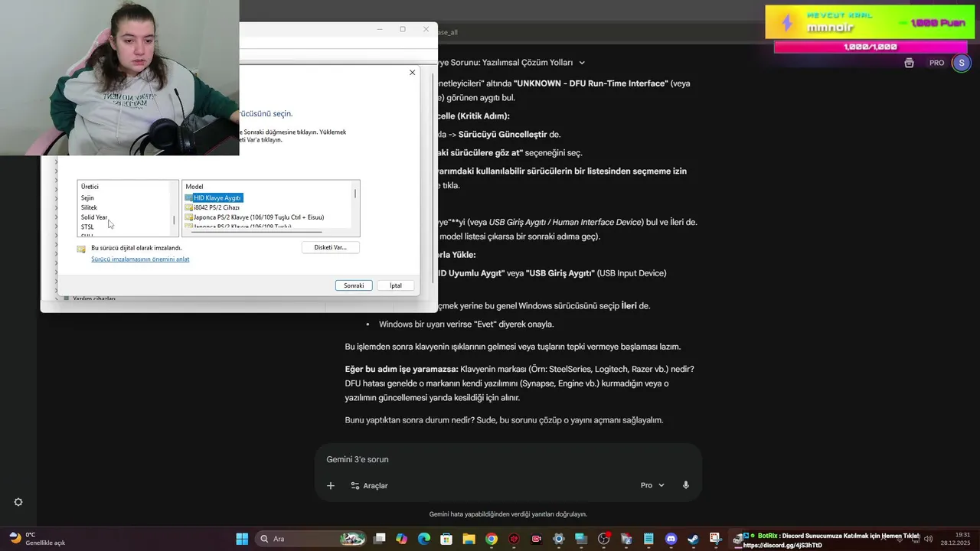Open Microsoft Edge from the taskbar
This screenshot has width=980, height=551.
(424, 539)
